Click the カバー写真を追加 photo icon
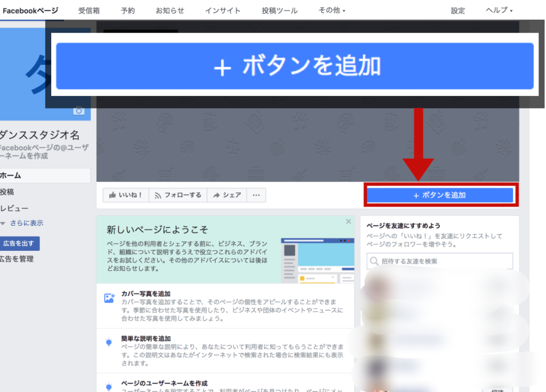The image size is (546, 392). [109, 298]
